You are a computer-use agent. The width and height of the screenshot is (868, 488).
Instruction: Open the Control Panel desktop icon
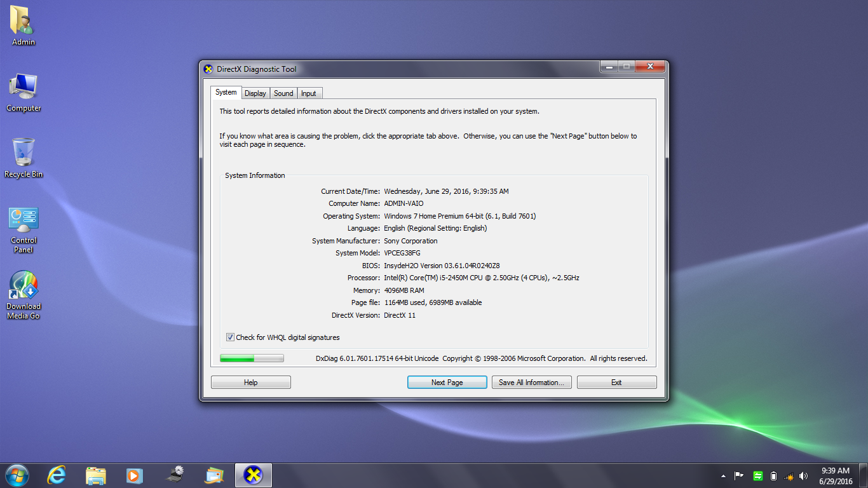tap(24, 229)
